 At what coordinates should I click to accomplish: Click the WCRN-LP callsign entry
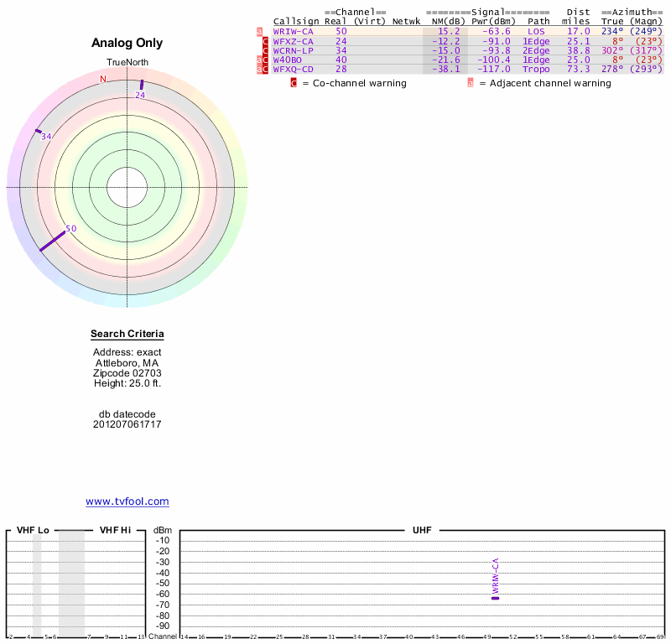(x=293, y=50)
